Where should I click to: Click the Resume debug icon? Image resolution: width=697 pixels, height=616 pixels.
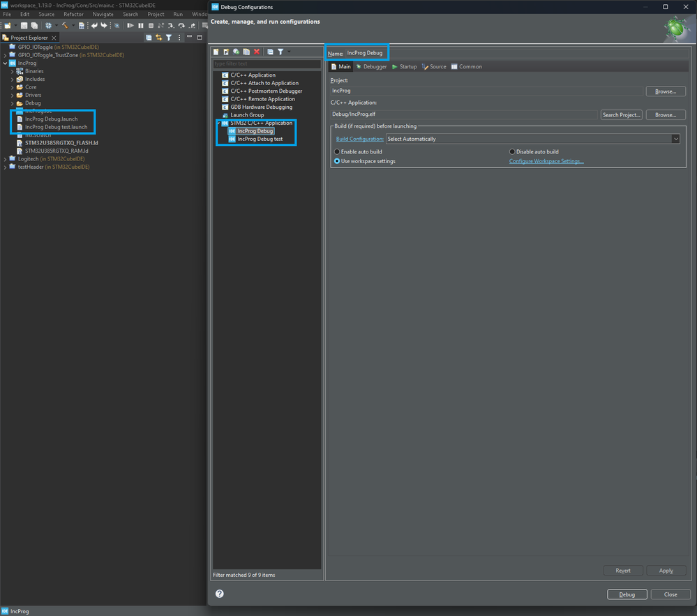coord(130,26)
